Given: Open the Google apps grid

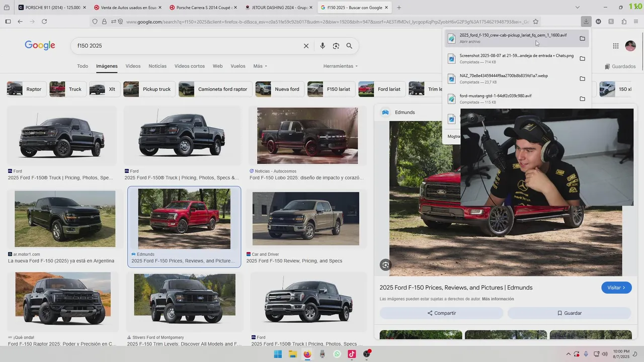Looking at the screenshot, I should 616,46.
